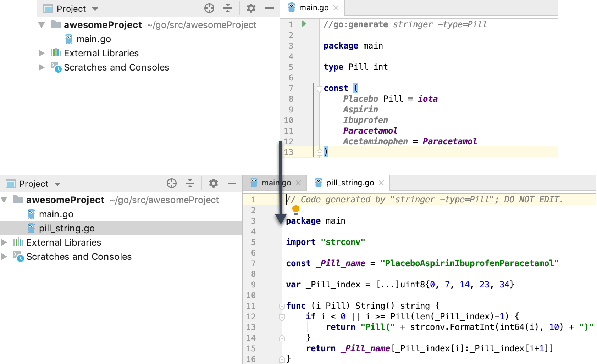Screen dimensions: 597x364
Task: Fold const block at line 7
Action: [x=319, y=89]
